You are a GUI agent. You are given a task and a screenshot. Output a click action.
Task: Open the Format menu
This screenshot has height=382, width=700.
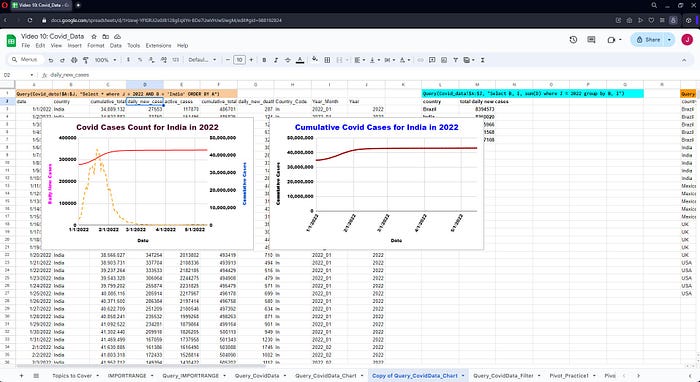click(96, 46)
